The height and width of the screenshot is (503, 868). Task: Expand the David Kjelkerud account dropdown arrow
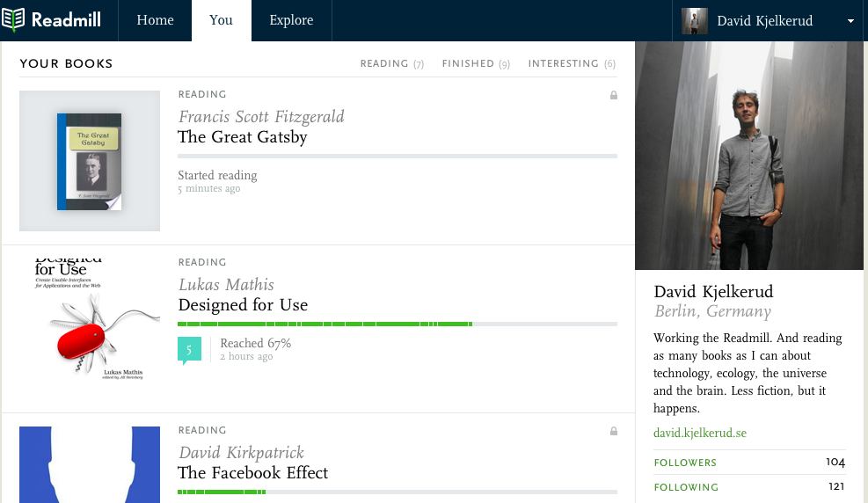850,21
